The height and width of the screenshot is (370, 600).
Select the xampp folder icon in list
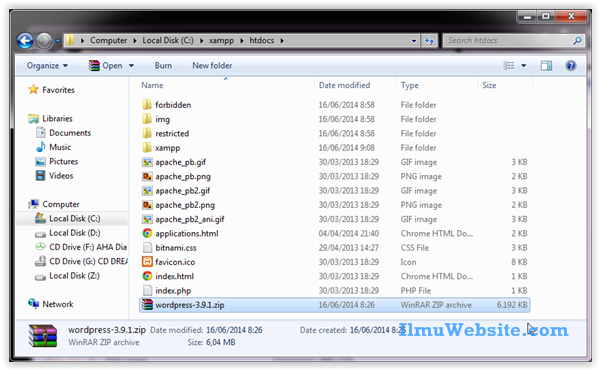click(x=147, y=147)
